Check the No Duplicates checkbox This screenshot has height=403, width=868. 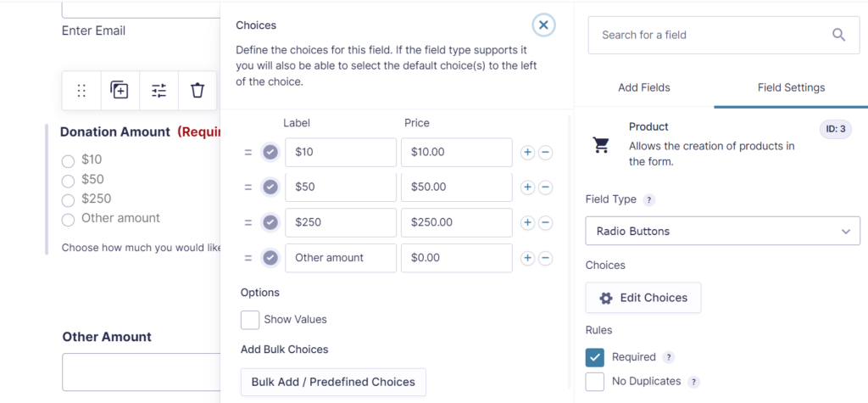[594, 382]
